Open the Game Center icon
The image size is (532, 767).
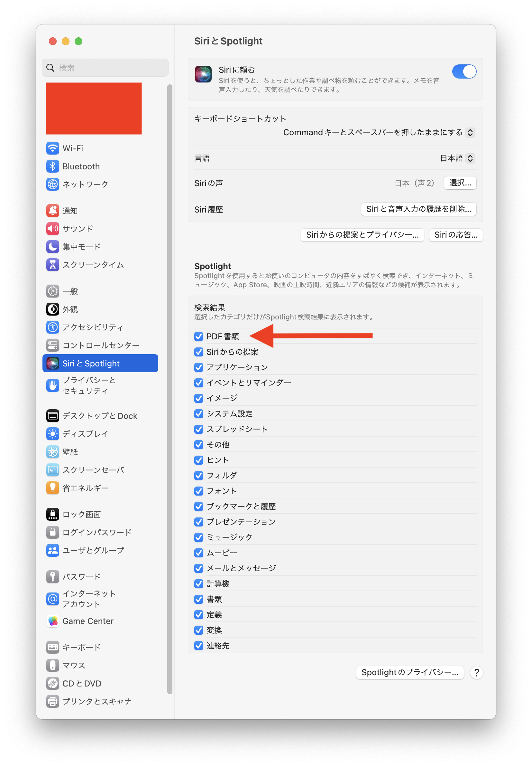(x=53, y=621)
